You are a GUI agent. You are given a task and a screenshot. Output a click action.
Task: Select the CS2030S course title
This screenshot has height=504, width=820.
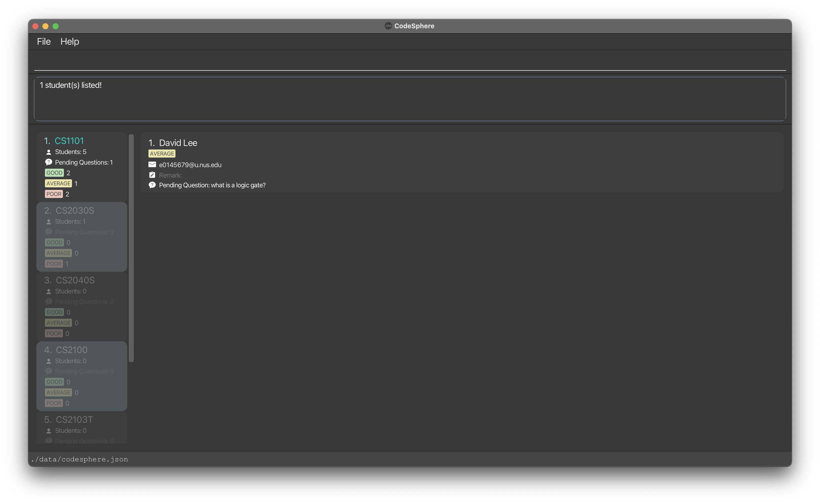(75, 210)
